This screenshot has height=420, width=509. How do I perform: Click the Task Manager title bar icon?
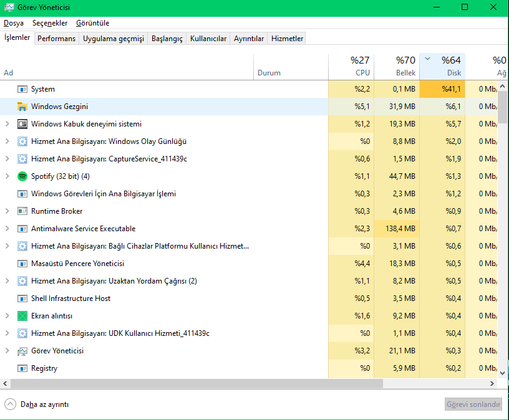tap(9, 7)
